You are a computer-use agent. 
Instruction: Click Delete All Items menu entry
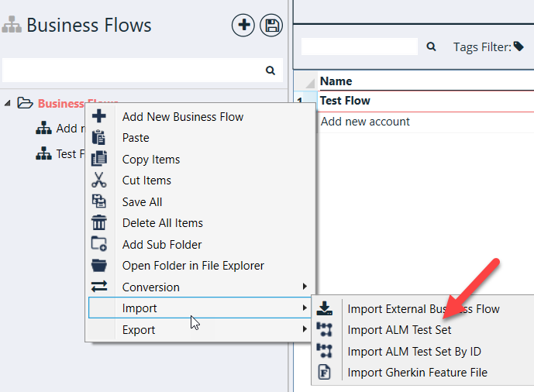(x=163, y=223)
